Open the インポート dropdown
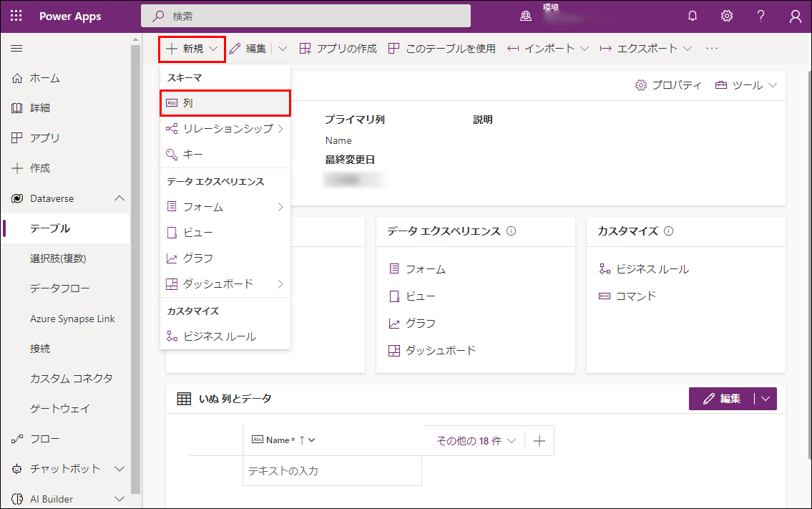812x509 pixels. pos(548,49)
